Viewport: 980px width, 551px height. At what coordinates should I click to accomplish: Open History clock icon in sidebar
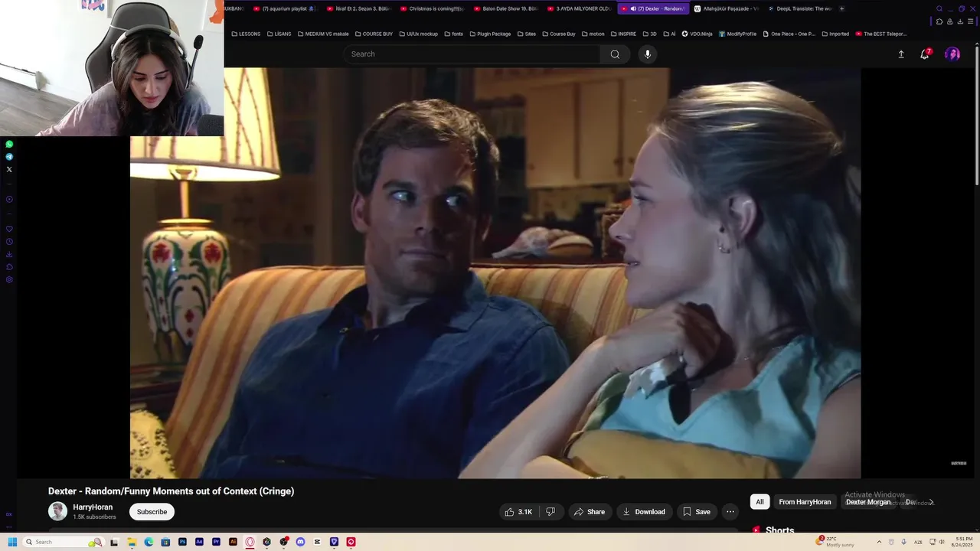(9, 242)
